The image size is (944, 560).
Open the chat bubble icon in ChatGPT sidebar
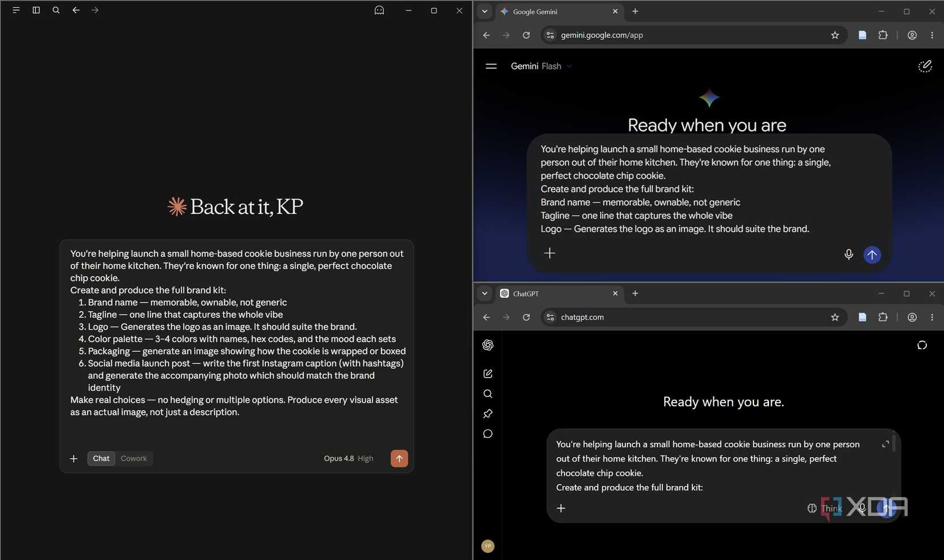(488, 434)
